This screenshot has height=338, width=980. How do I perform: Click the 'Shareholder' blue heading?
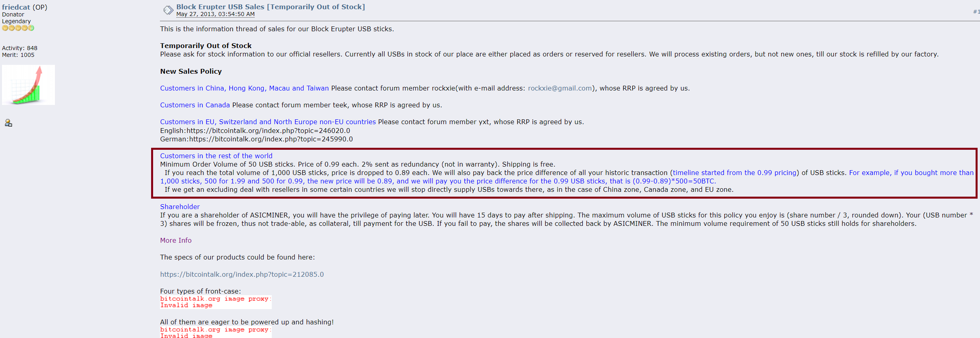tap(180, 207)
